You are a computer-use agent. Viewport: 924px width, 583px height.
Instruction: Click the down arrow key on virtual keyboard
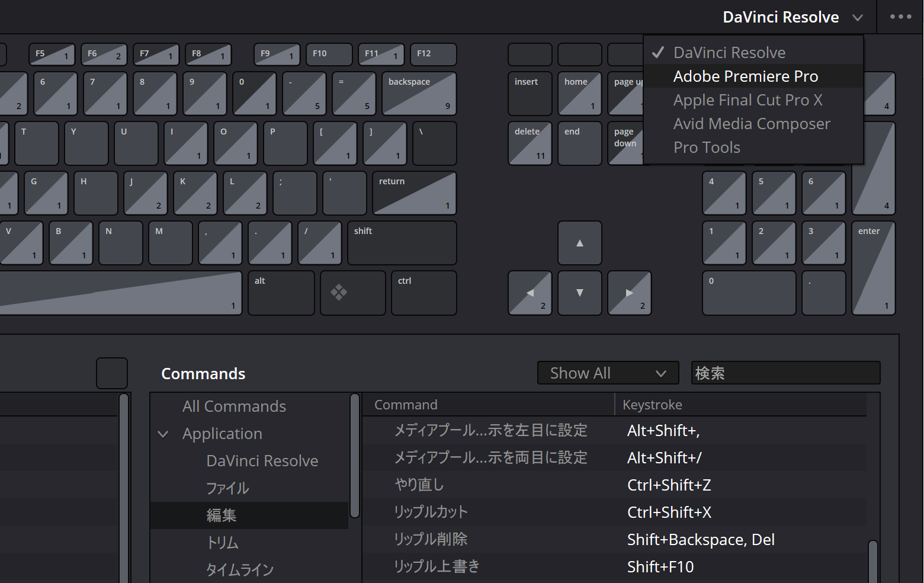click(580, 293)
